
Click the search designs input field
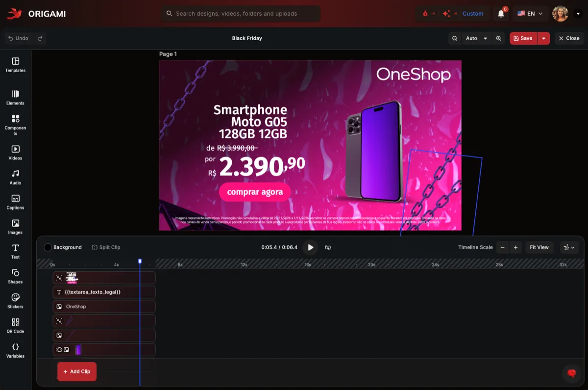[x=241, y=14]
